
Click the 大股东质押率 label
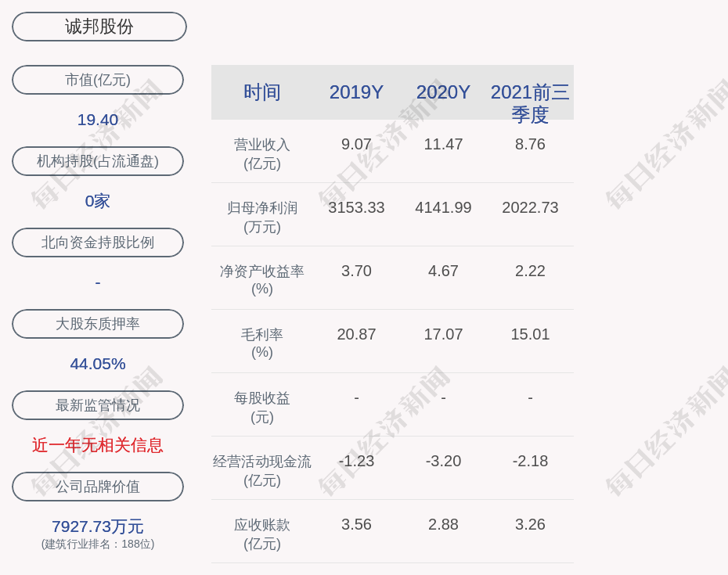[x=98, y=324]
